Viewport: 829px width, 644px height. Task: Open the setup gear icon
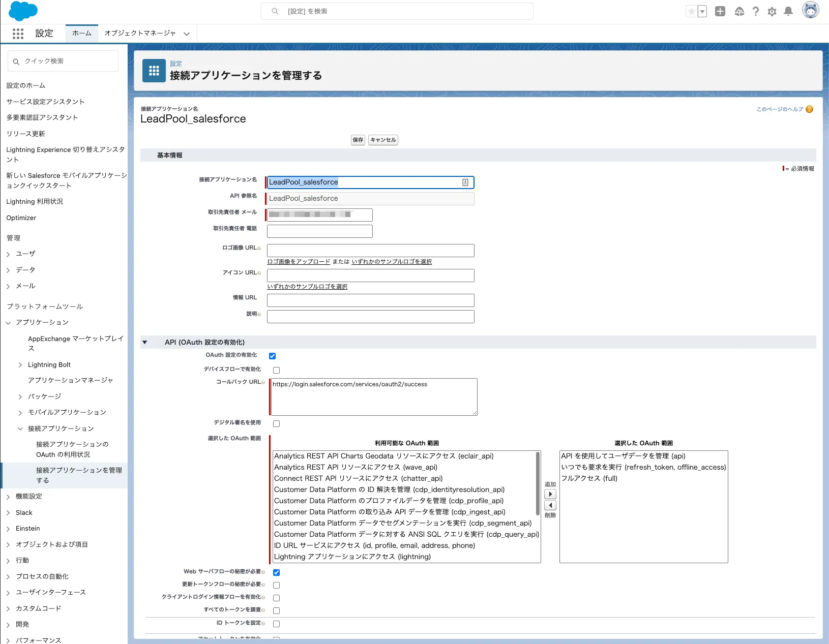click(x=772, y=12)
